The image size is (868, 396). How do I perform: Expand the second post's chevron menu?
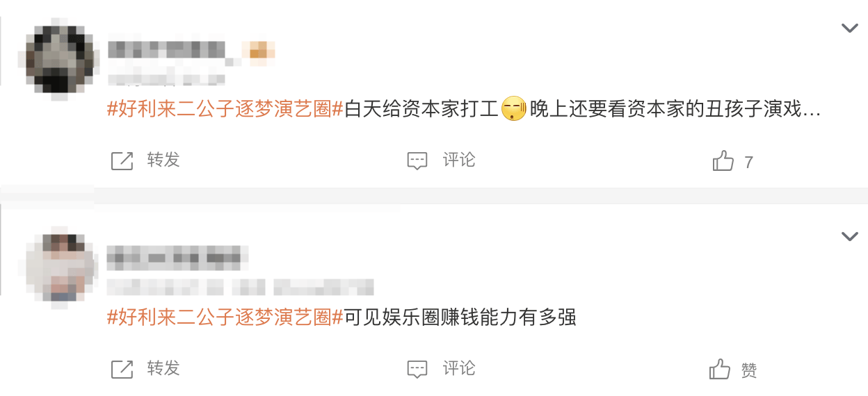pos(849,236)
